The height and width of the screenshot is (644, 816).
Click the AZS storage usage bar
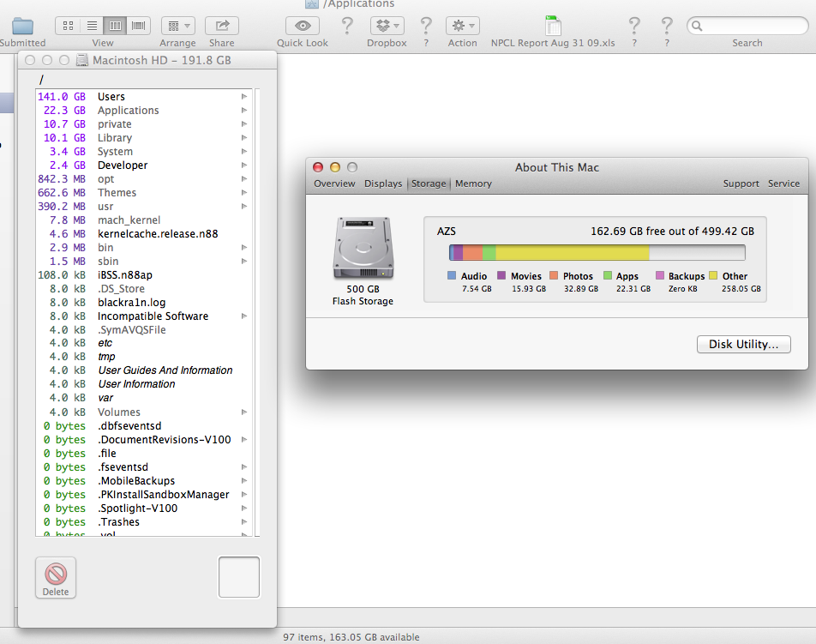tap(597, 252)
